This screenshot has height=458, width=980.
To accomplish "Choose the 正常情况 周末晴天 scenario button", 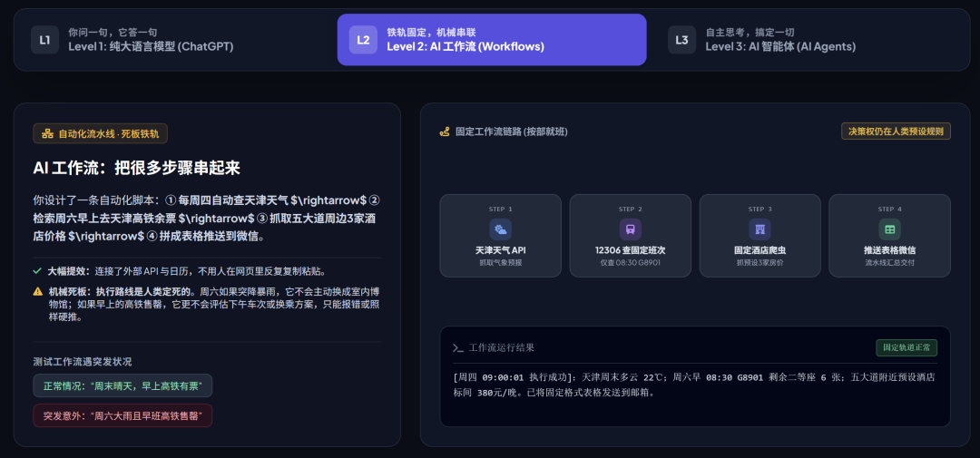I will coord(122,385).
